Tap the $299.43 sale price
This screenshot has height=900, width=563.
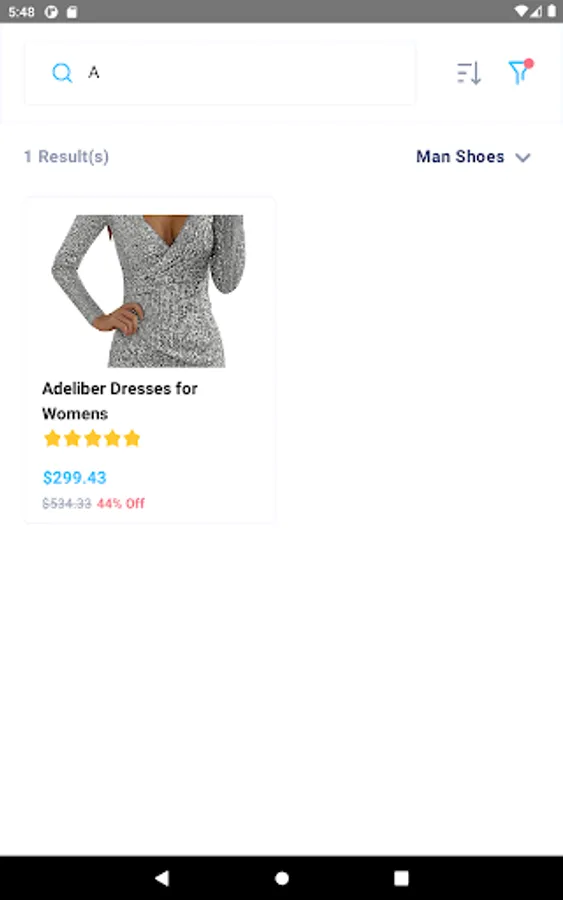75,478
